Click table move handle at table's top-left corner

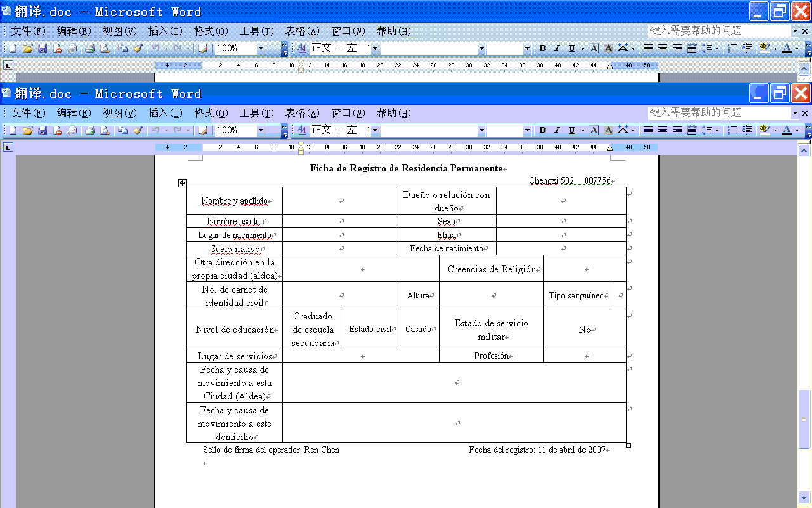pyautogui.click(x=182, y=183)
